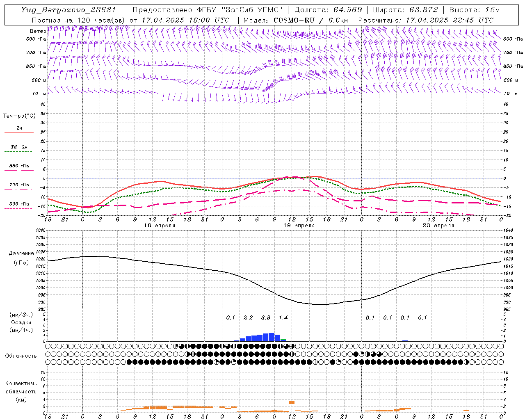Click the tallest blue hourly precipitation bar
525x420 pixels.
coord(271,337)
